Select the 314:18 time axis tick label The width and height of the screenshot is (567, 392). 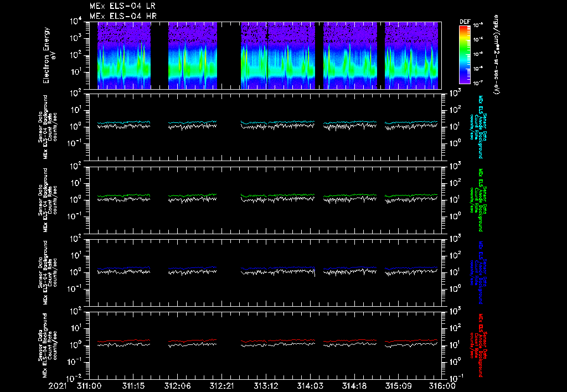[354, 385]
